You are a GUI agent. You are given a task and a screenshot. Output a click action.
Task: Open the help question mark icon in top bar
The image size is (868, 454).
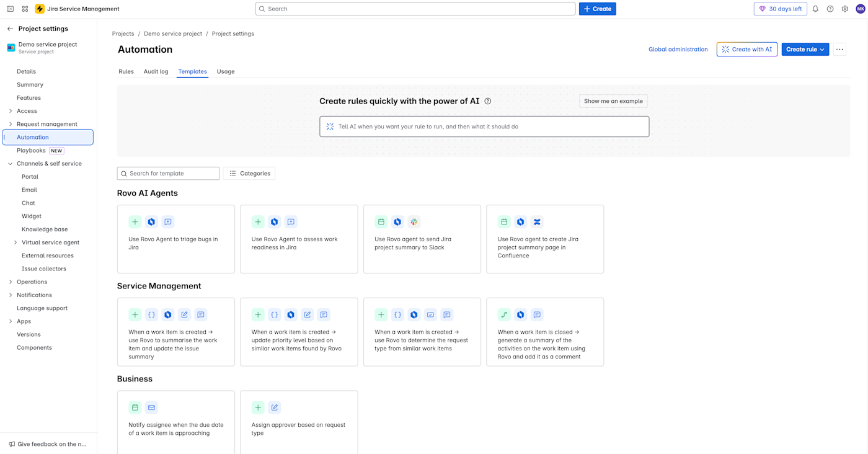pyautogui.click(x=830, y=9)
